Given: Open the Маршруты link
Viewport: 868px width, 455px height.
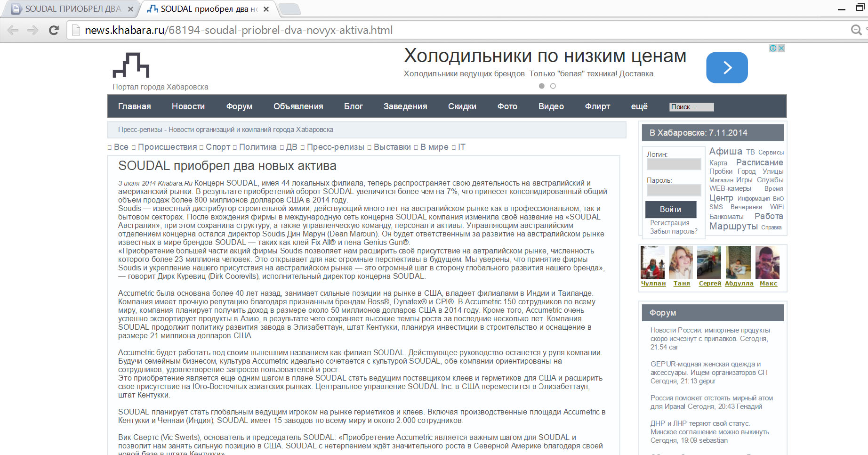Looking at the screenshot, I should click(733, 226).
